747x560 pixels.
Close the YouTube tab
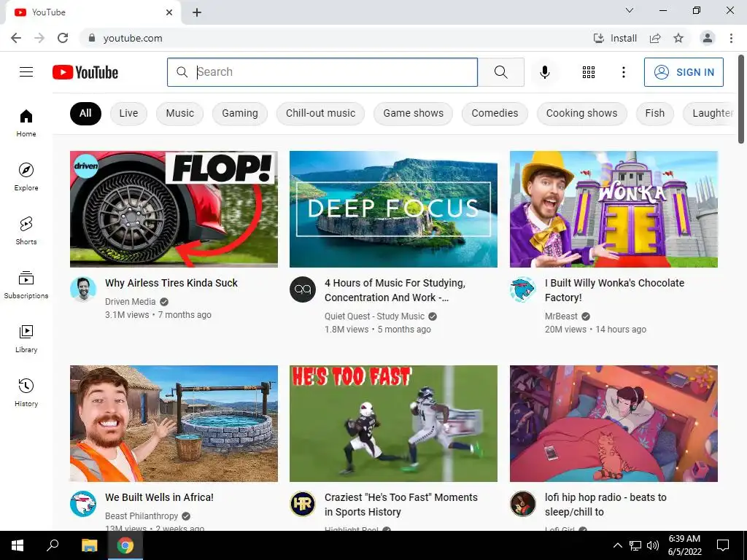pos(169,12)
